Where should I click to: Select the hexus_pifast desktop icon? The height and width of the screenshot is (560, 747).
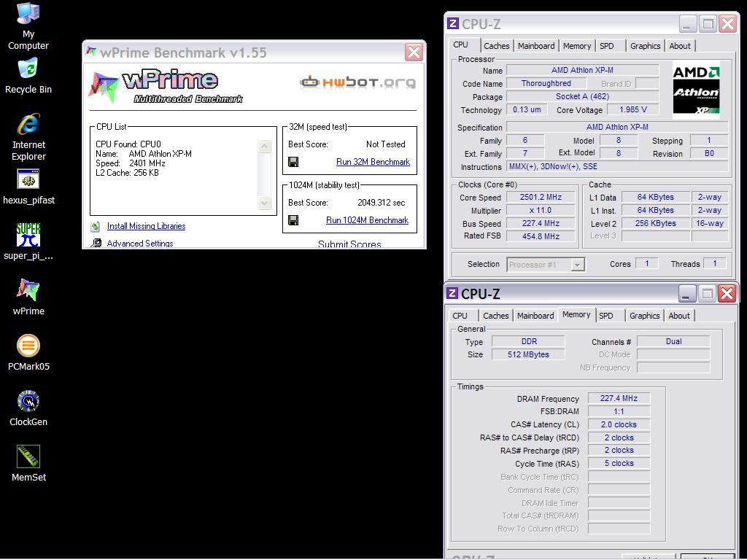pos(28,187)
